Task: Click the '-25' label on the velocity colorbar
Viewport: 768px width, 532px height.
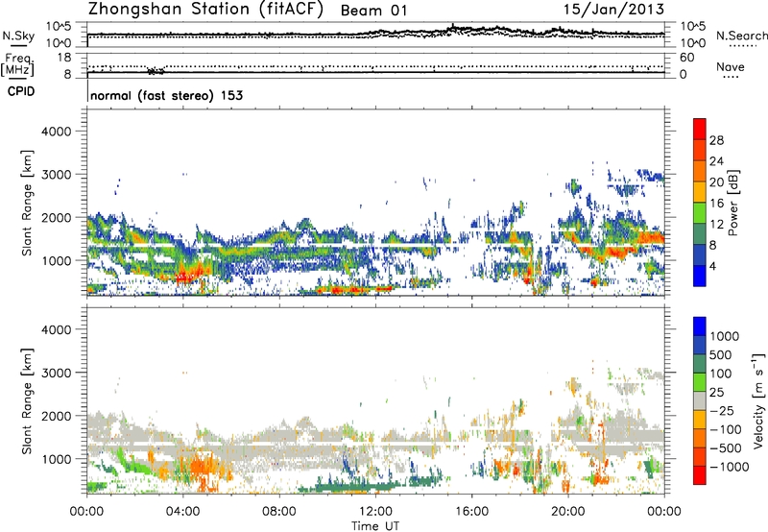Action: [722, 411]
